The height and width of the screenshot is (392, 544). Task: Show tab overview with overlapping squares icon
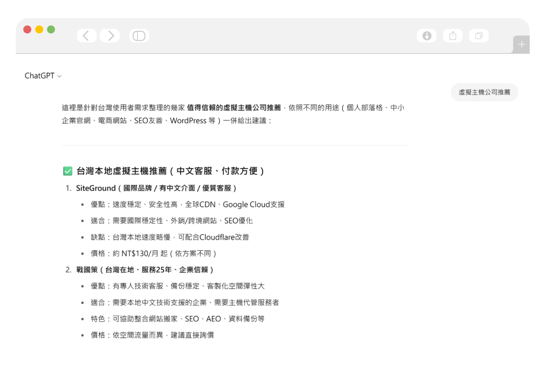point(479,36)
